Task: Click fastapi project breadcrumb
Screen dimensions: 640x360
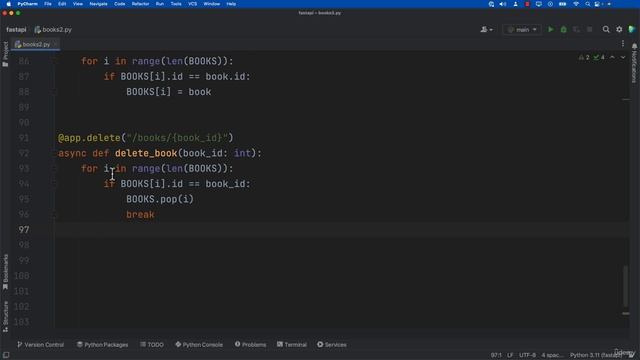Action: [x=16, y=29]
